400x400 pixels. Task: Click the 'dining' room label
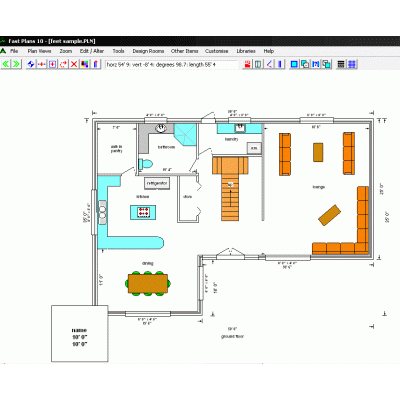148,263
